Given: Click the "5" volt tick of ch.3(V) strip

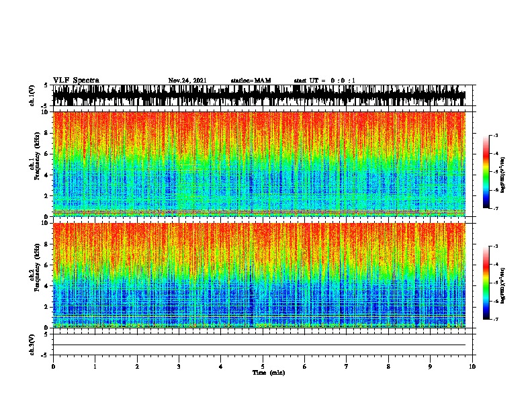Looking at the screenshot, I should click(46, 334).
